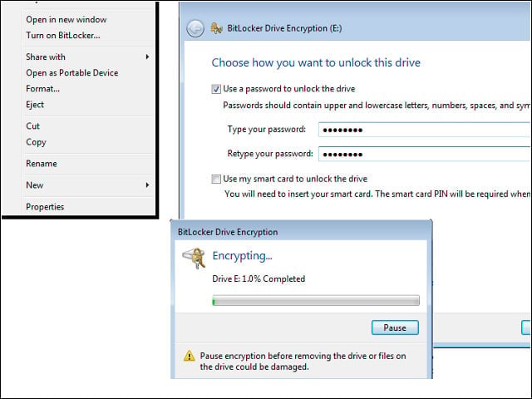Choose Format... in the context menu
532x399 pixels.
point(42,89)
